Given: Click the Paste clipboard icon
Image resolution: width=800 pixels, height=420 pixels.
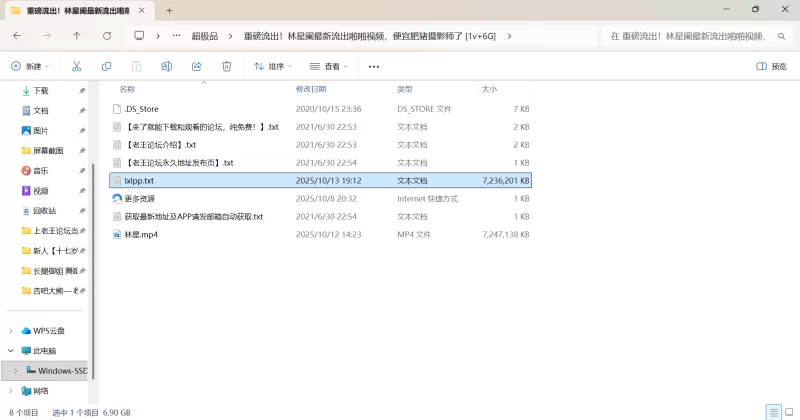Looking at the screenshot, I should (x=136, y=66).
